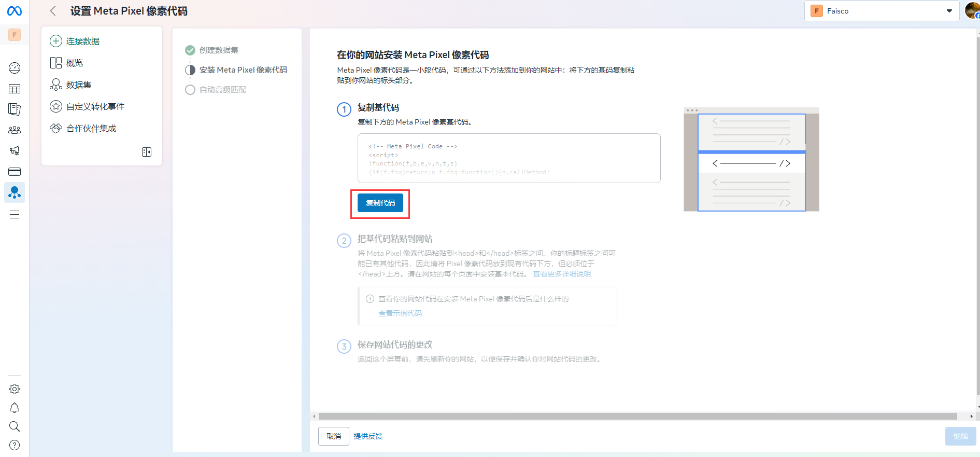
Task: Go back using the arrow beside the page title
Action: coord(53,11)
